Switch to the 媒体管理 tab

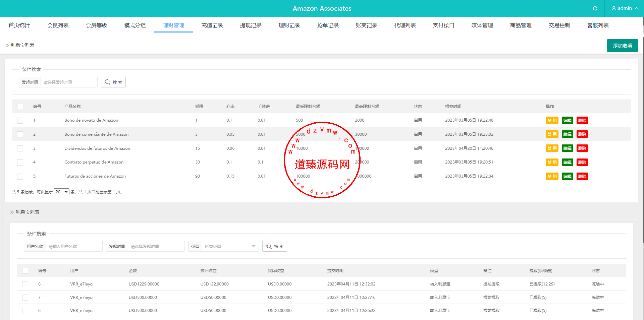click(482, 25)
